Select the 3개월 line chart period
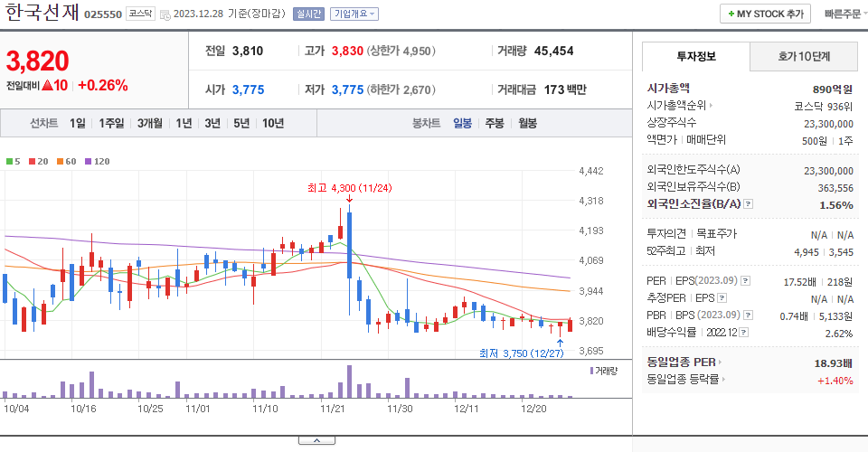 tap(149, 123)
